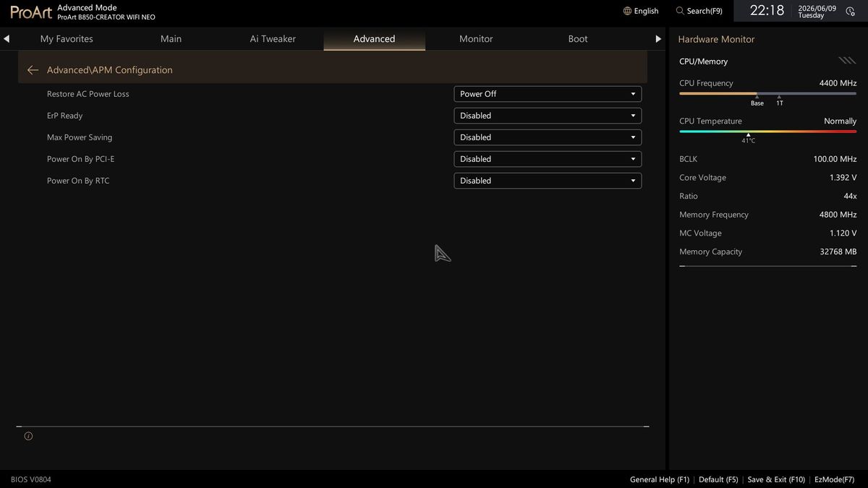Switch to the Ai Tweaker tab

pyautogui.click(x=273, y=39)
